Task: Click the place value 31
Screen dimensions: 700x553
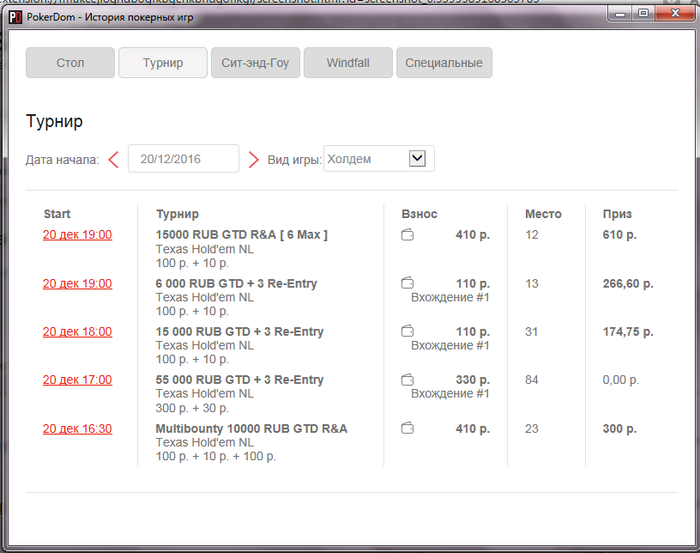Action: (x=531, y=332)
